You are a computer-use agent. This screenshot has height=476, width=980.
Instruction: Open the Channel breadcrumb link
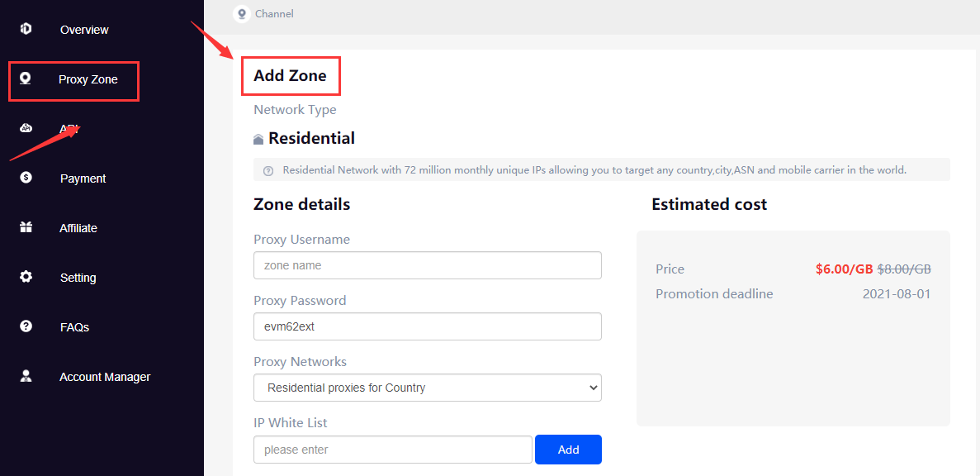click(x=274, y=13)
